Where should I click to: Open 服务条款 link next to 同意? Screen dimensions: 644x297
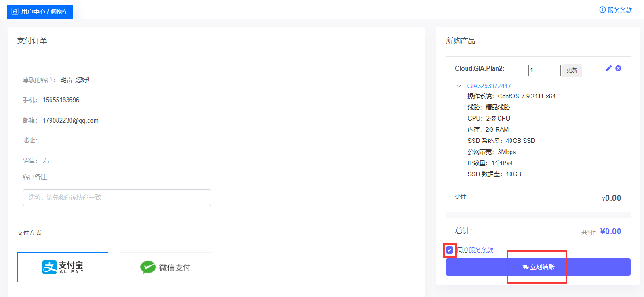[481, 250]
